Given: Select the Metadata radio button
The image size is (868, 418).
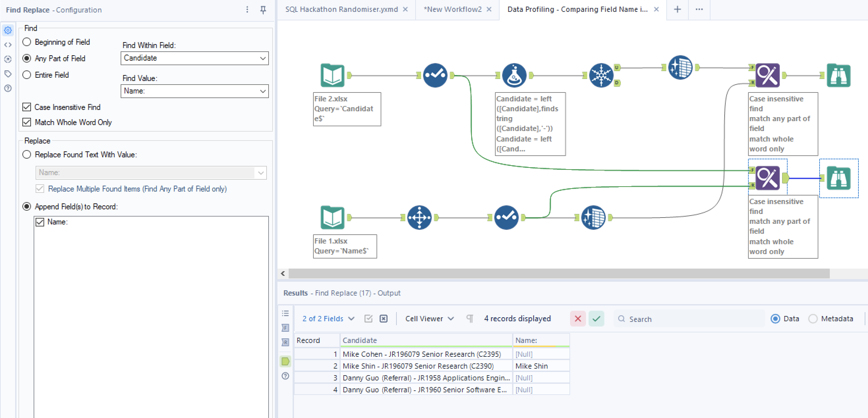Looking at the screenshot, I should pyautogui.click(x=813, y=318).
